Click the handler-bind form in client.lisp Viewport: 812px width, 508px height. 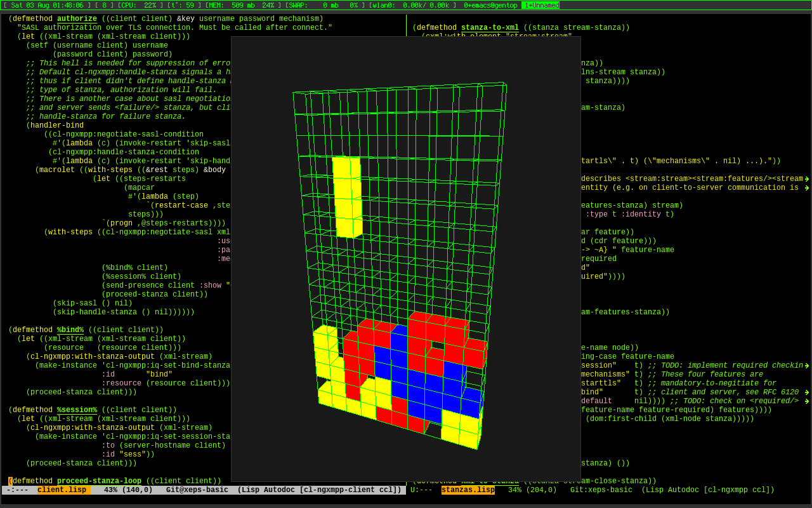(57, 126)
